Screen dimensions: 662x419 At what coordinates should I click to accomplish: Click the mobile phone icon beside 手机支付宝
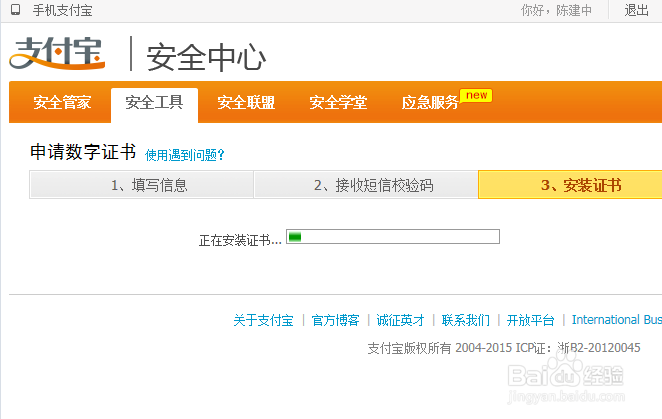click(16, 10)
